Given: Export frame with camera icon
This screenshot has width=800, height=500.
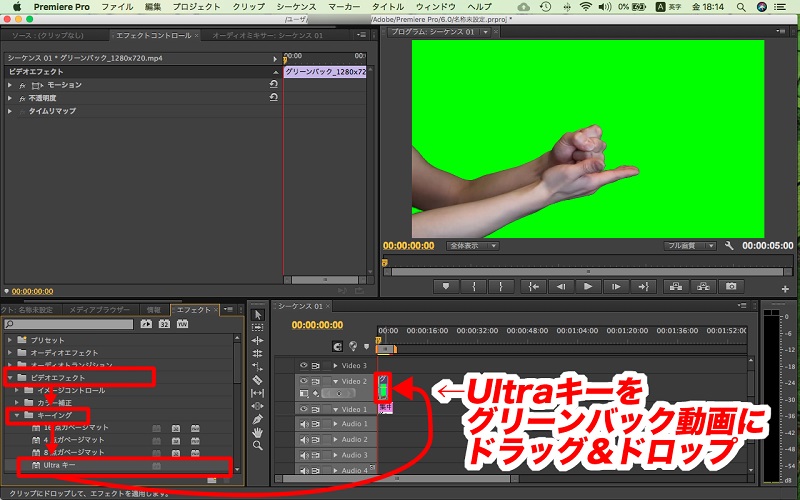Looking at the screenshot, I should point(731,287).
